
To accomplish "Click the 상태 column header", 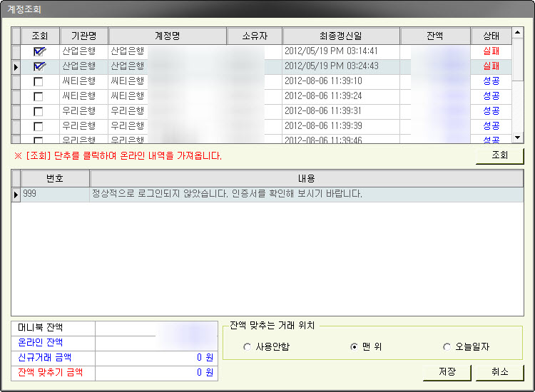I will 491,36.
